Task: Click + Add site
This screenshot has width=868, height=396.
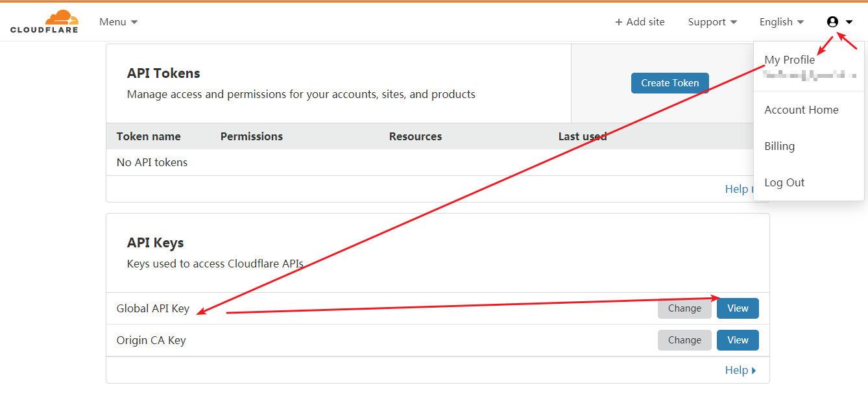Action: coord(640,22)
